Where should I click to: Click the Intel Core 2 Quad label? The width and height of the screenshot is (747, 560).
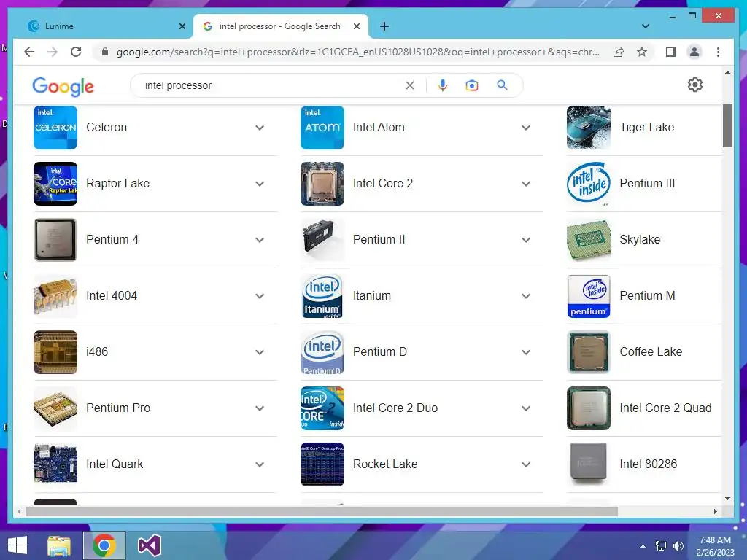click(x=665, y=408)
